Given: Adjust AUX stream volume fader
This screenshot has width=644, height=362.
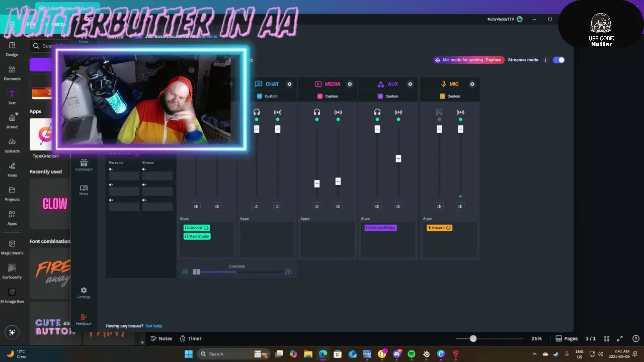Looking at the screenshot, I should (398, 158).
